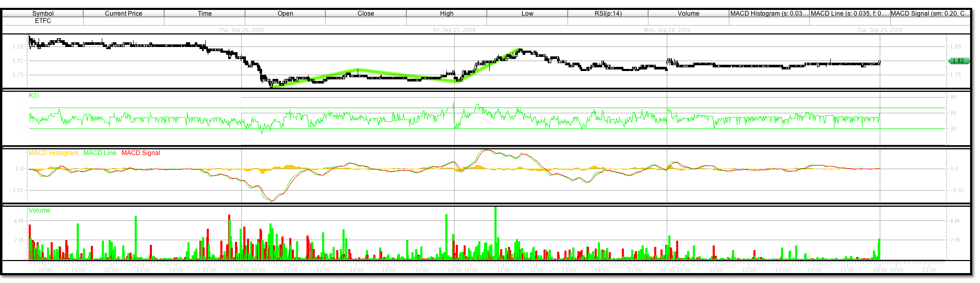
Task: Sort by the Open column header
Action: (285, 14)
